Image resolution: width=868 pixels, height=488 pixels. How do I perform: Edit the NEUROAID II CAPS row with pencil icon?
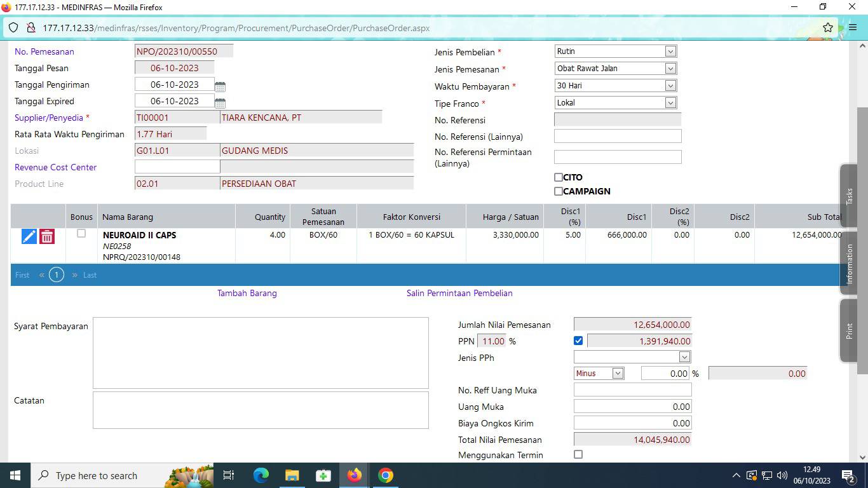pos(29,236)
